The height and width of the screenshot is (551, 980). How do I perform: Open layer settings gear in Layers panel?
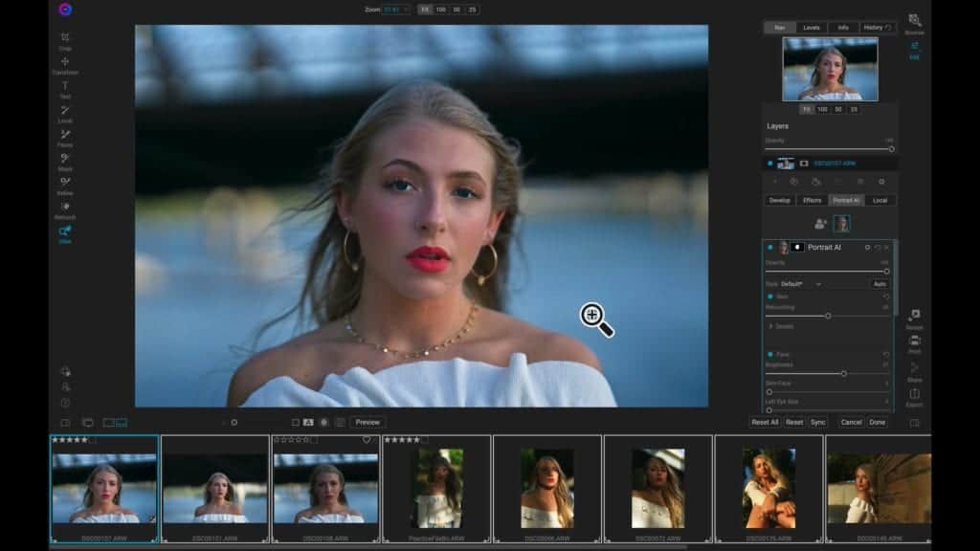pyautogui.click(x=881, y=182)
